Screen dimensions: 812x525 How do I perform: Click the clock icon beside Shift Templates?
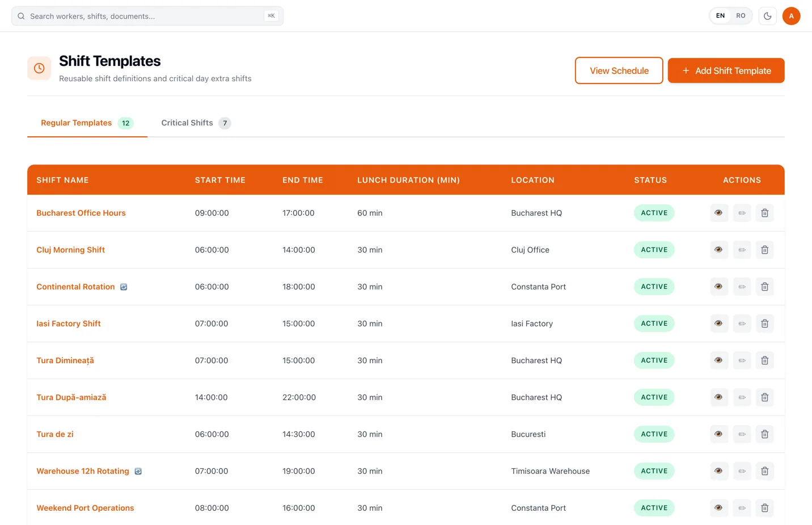[x=39, y=68]
